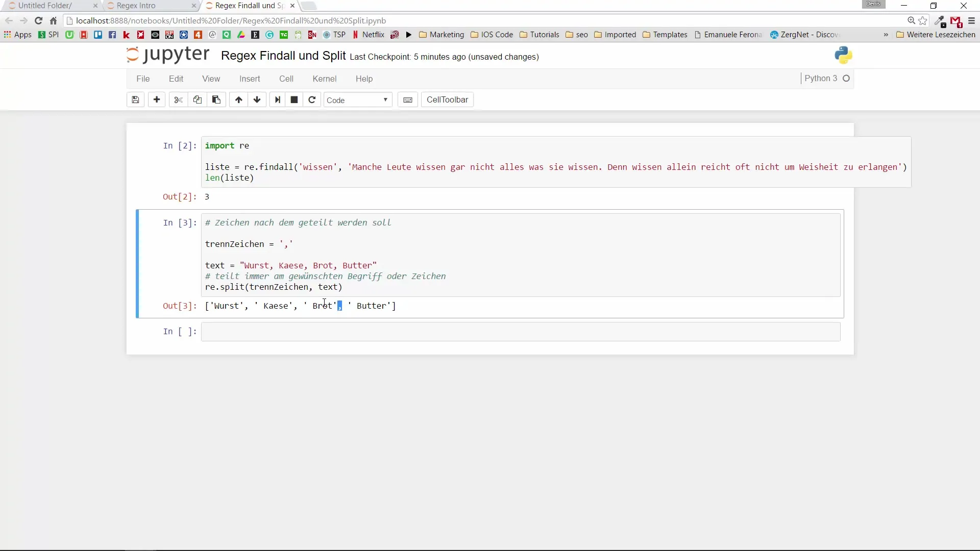Screen dimensions: 980x551
Task: Open the Kernel menu
Action: 325,79
